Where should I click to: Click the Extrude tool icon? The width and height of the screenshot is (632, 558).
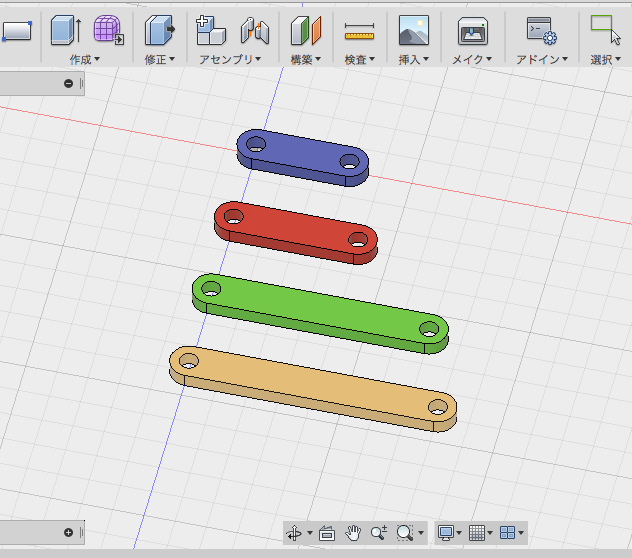coord(66,30)
